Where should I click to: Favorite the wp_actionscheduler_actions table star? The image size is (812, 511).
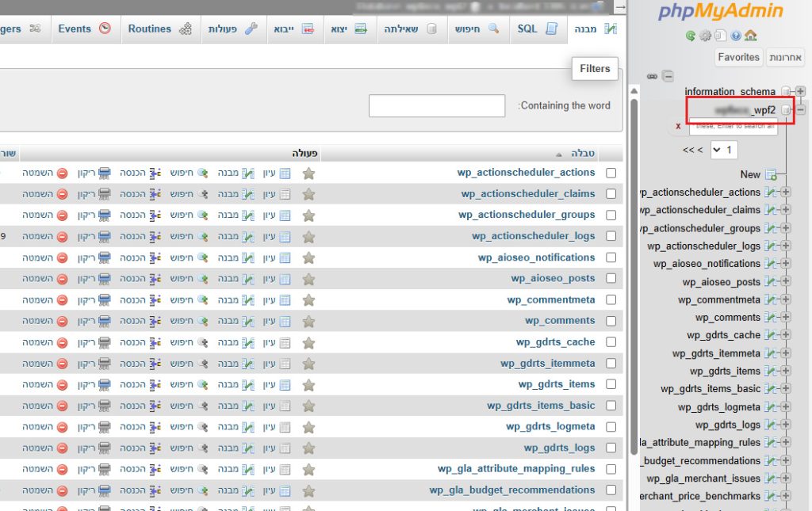pyautogui.click(x=308, y=173)
